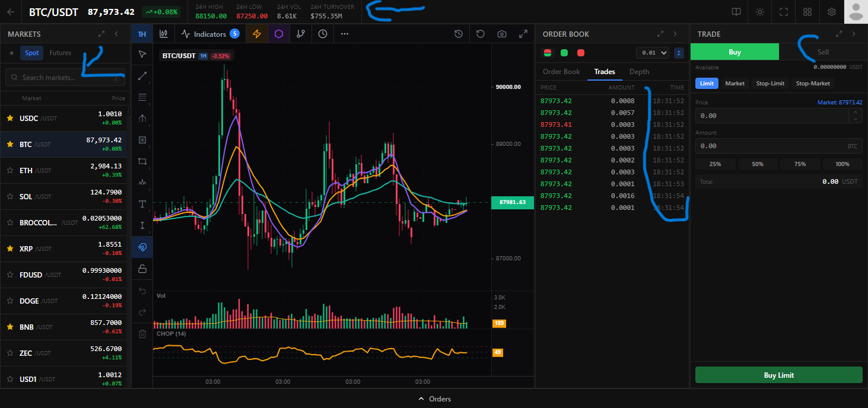Open the Indicators menu

coord(210,34)
